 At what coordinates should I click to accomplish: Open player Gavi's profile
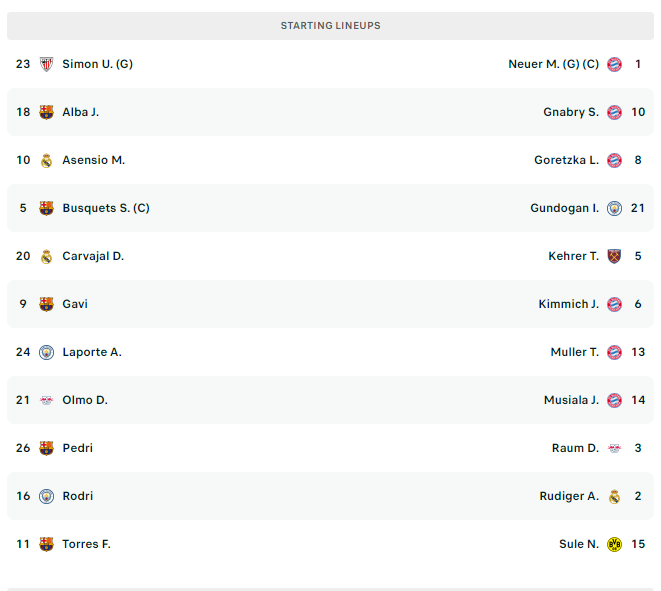75,304
